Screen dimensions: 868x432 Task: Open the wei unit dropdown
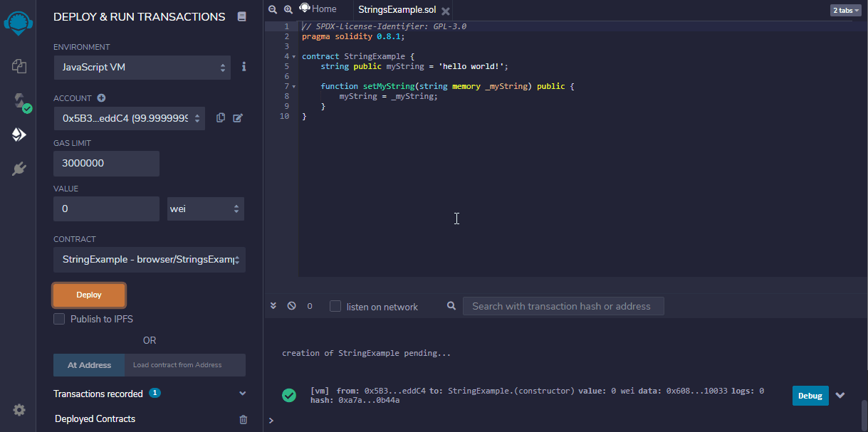coord(206,209)
